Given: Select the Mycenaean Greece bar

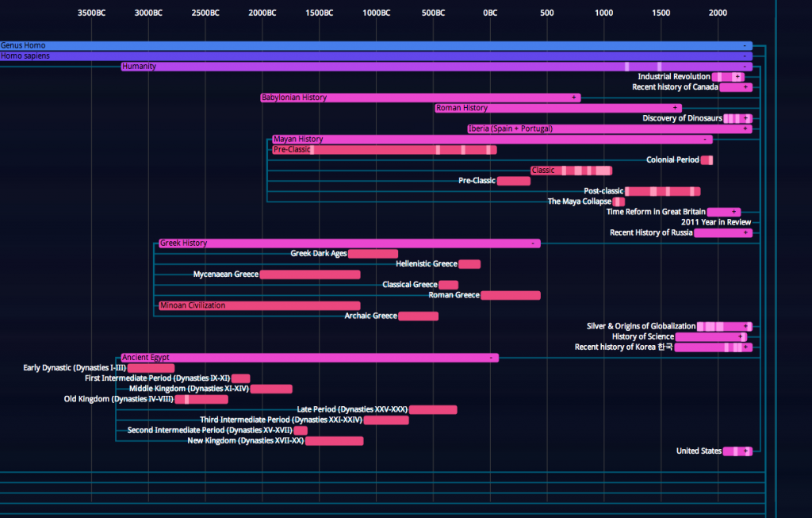Looking at the screenshot, I should 310,274.
